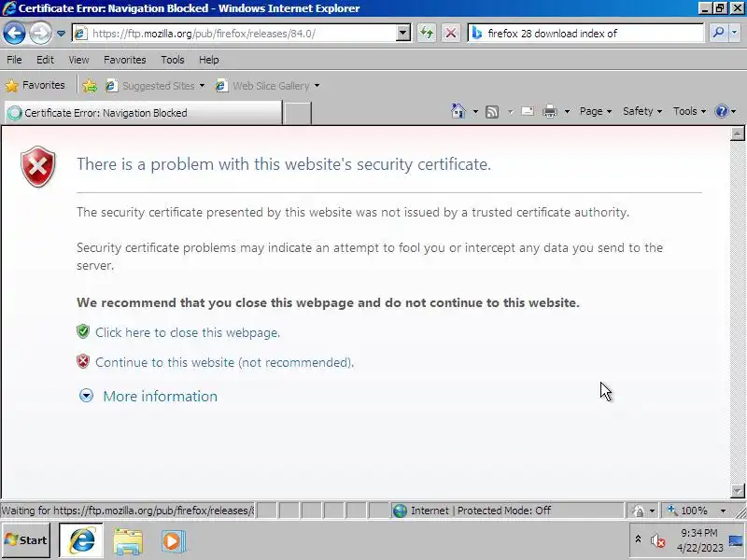The height and width of the screenshot is (560, 747).
Task: Click the Show desktop tray icon
Action: pos(736,540)
